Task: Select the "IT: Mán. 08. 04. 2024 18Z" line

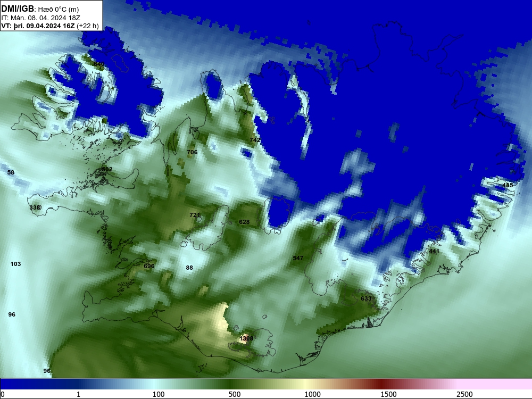Action: (x=40, y=18)
